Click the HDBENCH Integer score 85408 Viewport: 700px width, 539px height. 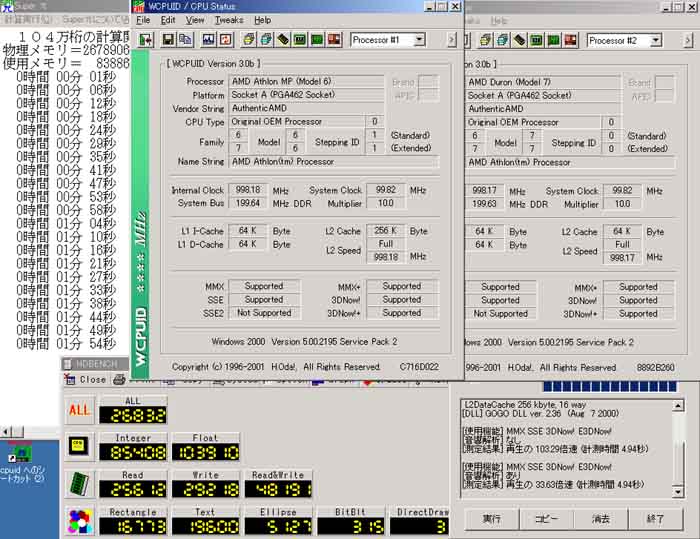pyautogui.click(x=133, y=452)
